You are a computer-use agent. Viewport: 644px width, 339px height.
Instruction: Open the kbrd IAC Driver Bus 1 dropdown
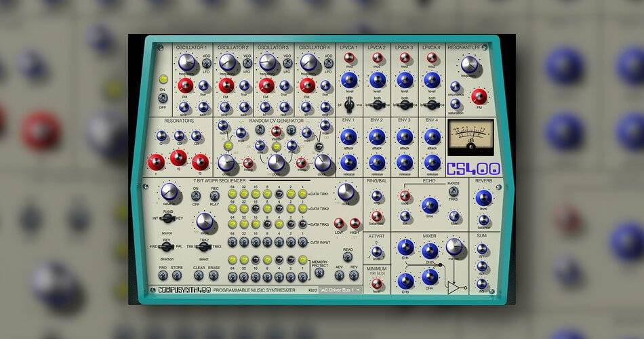coord(340,290)
